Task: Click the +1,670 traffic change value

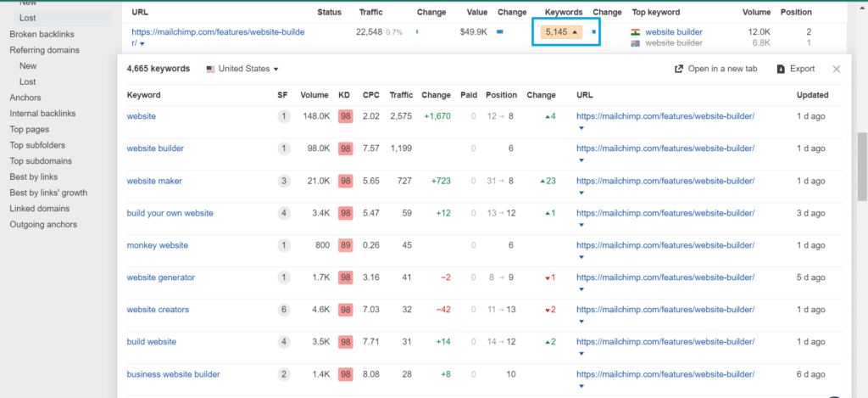Action: (x=437, y=116)
